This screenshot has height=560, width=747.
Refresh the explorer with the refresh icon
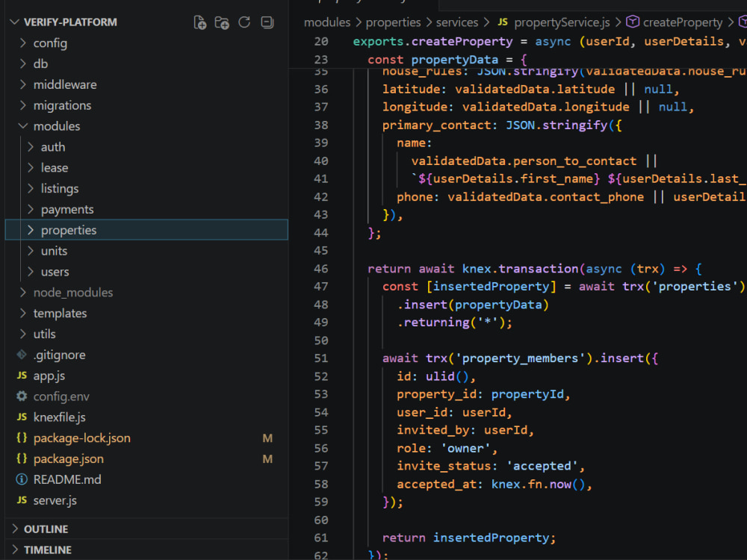coord(244,22)
